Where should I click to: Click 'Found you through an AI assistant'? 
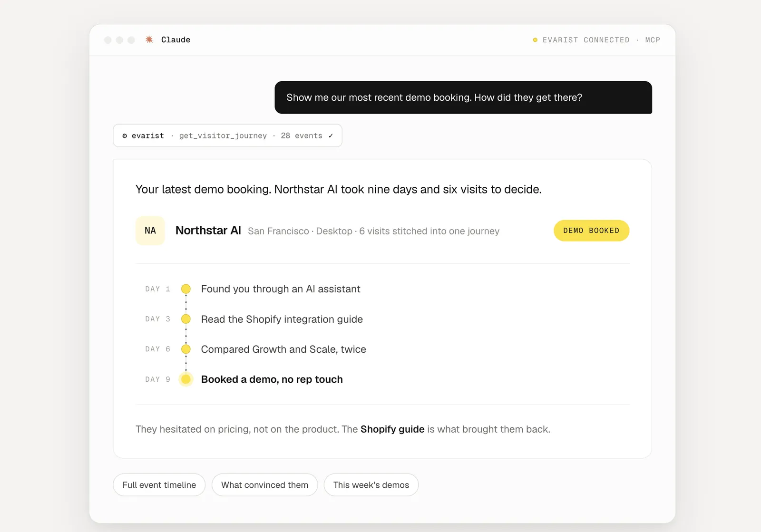(x=281, y=289)
